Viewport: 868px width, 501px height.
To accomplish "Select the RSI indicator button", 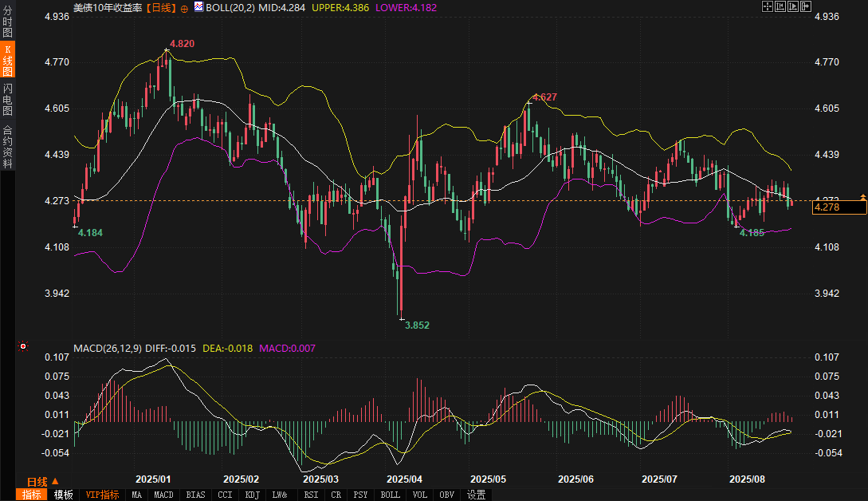I will pos(311,495).
